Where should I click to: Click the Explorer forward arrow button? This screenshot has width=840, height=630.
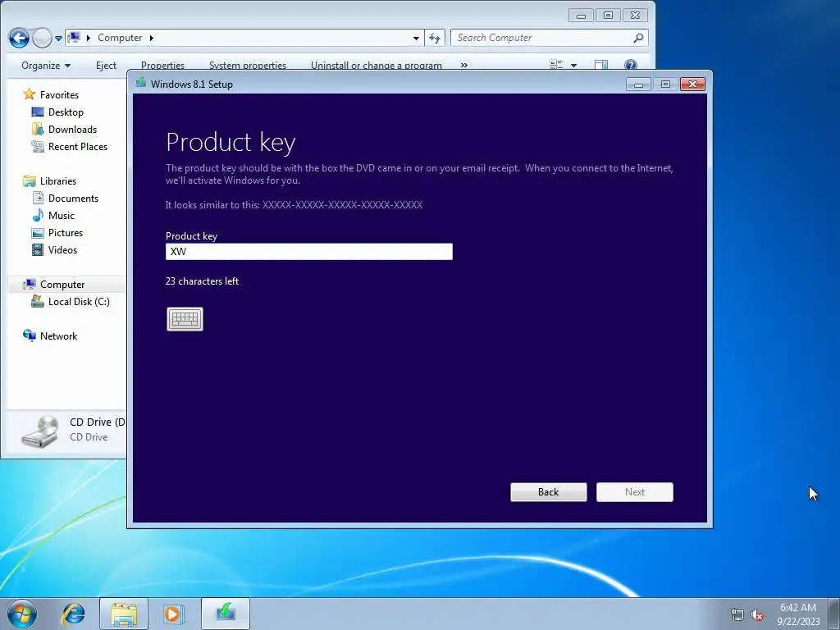click(x=42, y=38)
